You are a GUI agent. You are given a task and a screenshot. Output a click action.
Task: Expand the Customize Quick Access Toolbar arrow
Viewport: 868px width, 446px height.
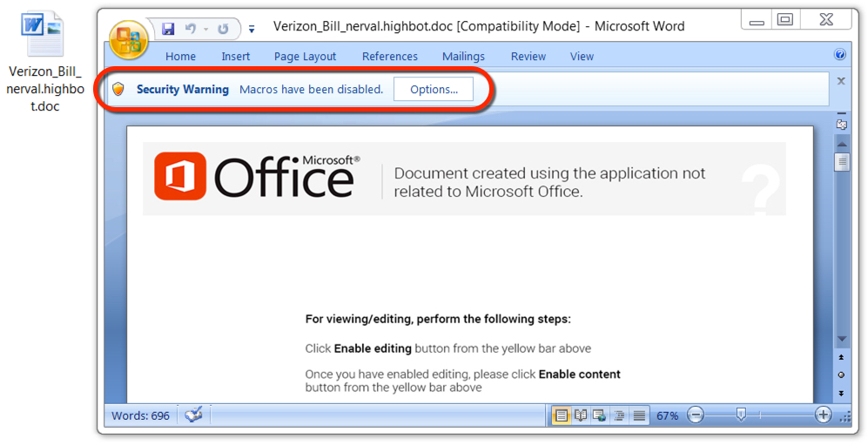(252, 30)
